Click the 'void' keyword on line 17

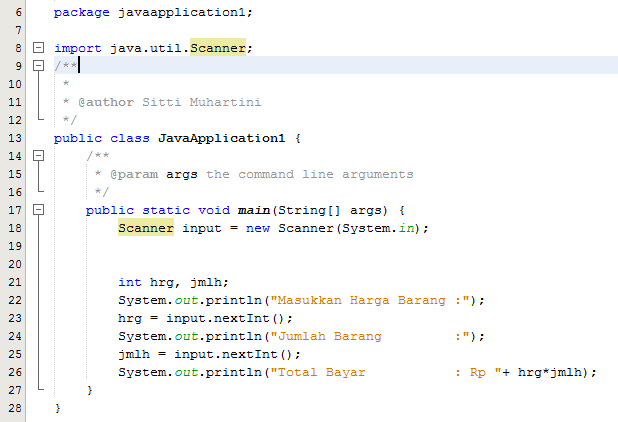(214, 210)
